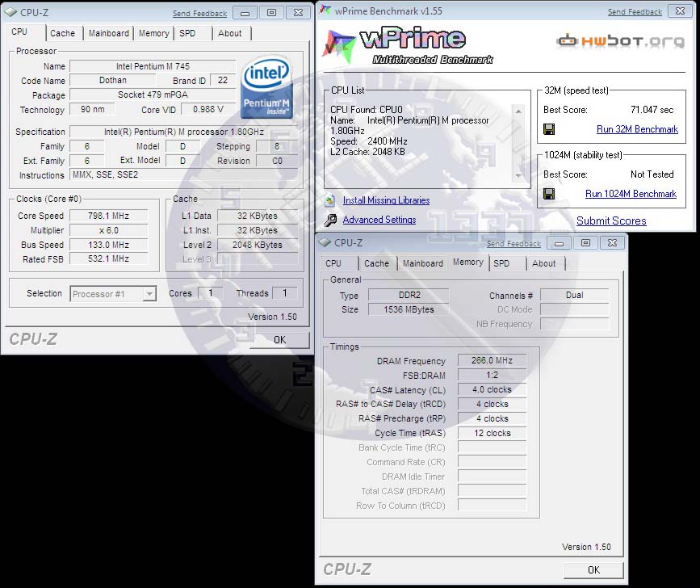Click Send Feedback in left CPU-Z window
700x588 pixels.
tap(200, 14)
